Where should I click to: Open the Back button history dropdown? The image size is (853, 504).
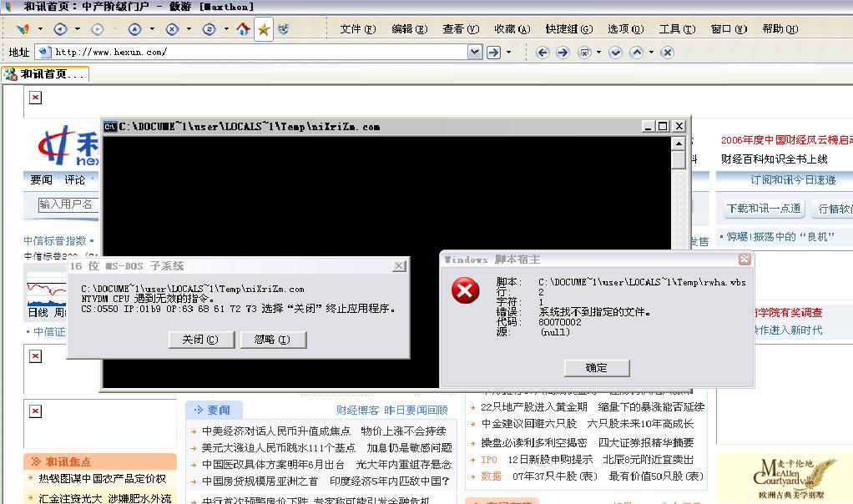tap(78, 29)
